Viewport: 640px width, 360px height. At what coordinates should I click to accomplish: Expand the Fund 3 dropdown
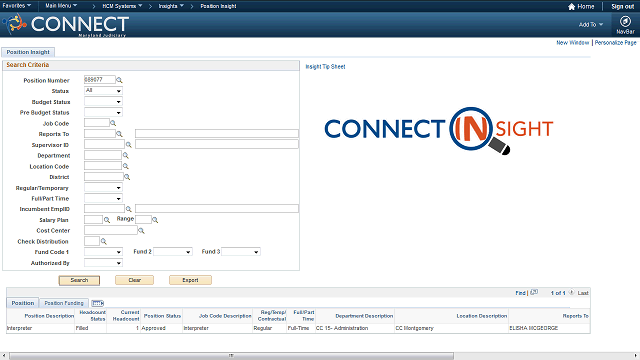click(x=241, y=252)
